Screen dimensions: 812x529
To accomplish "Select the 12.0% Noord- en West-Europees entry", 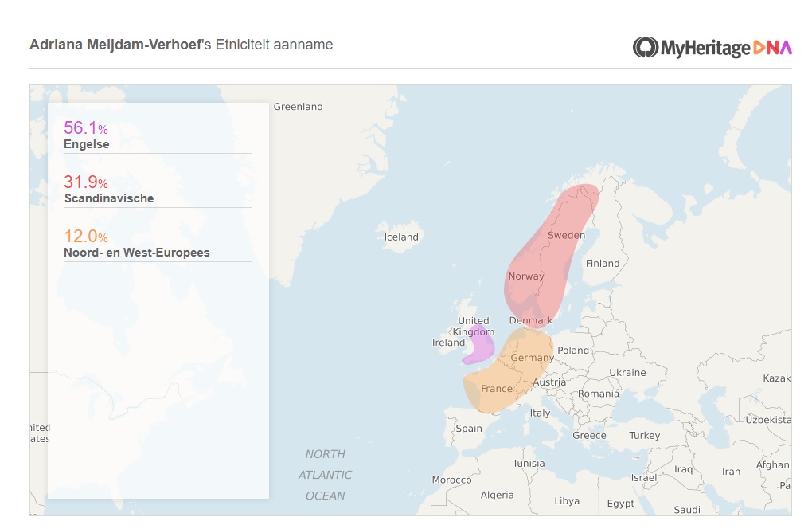I will coord(158,244).
